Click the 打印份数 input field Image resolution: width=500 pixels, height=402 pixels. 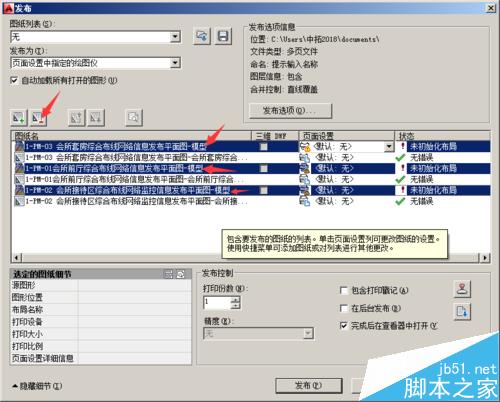(x=217, y=303)
